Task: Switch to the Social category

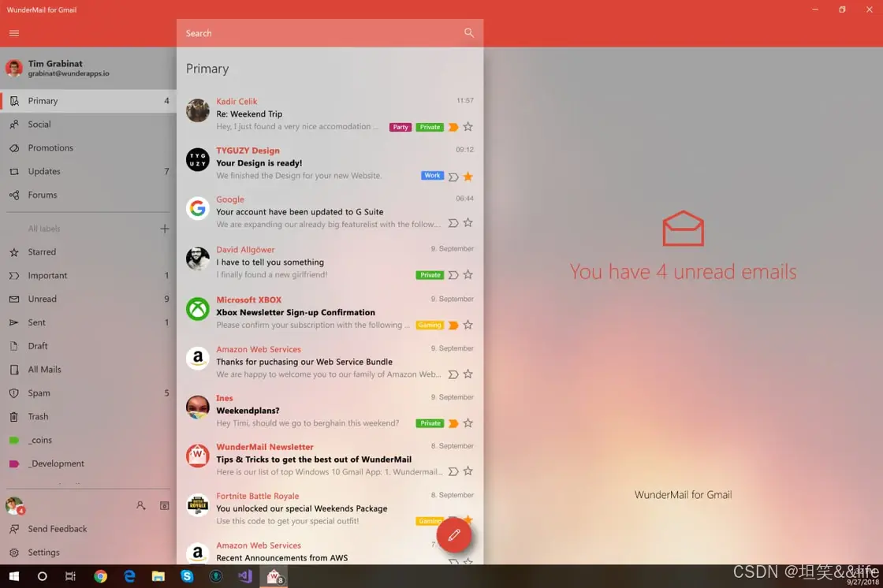Action: [x=88, y=125]
